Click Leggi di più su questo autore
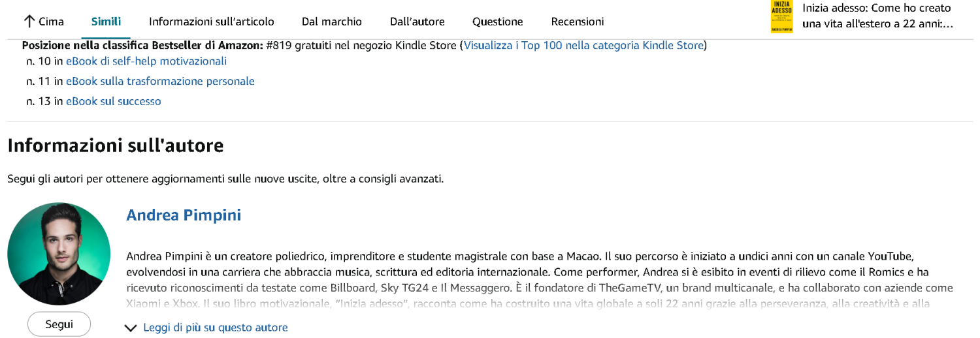The image size is (980, 338). 216,328
